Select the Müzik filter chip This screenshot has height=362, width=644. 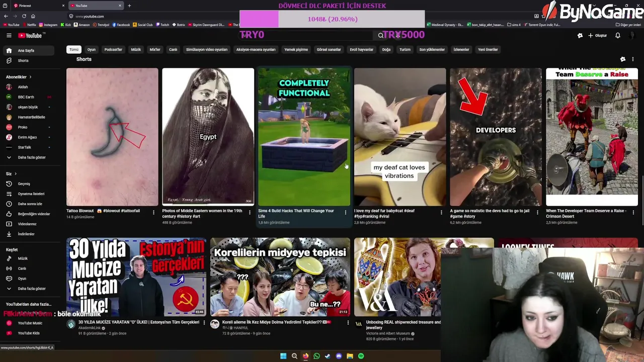point(136,49)
